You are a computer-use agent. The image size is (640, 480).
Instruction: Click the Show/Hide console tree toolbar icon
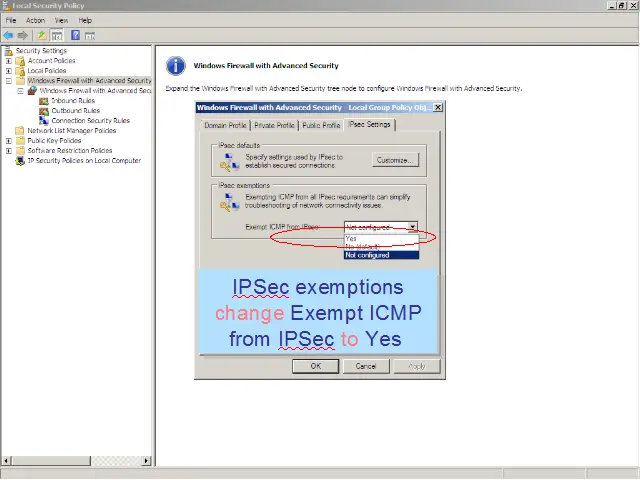(x=57, y=36)
